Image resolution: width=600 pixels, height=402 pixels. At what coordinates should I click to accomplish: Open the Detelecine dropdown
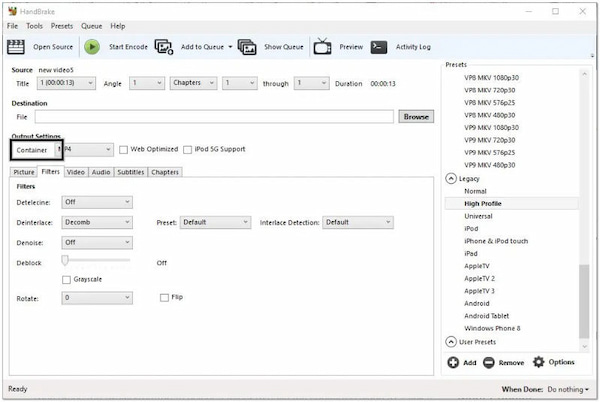97,202
